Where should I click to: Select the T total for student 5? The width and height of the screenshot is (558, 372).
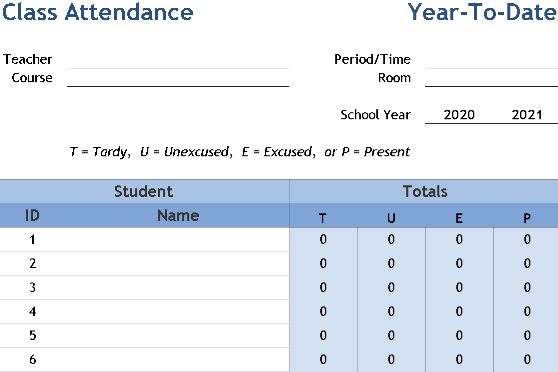(323, 335)
